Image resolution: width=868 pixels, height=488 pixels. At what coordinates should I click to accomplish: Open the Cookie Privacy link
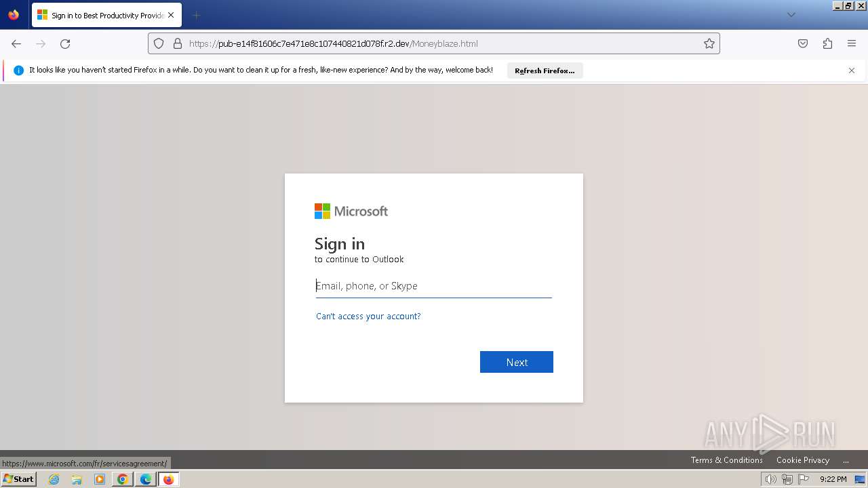pos(803,460)
